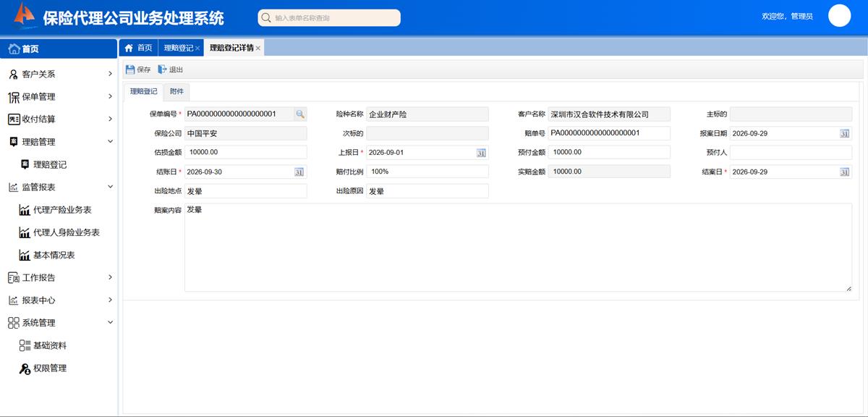Click the 出险地点 input field
Image resolution: width=868 pixels, height=417 pixels.
click(x=246, y=191)
